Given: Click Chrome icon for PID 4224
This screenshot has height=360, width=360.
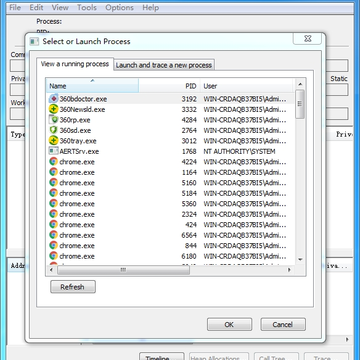Looking at the screenshot, I should click(x=53, y=162).
